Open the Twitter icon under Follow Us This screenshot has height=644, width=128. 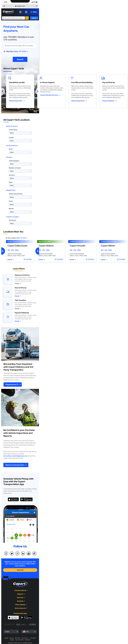point(12,554)
